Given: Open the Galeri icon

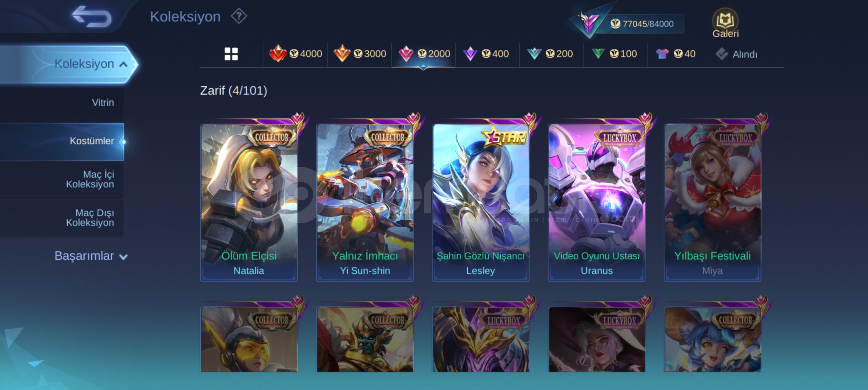Looking at the screenshot, I should pyautogui.click(x=725, y=23).
